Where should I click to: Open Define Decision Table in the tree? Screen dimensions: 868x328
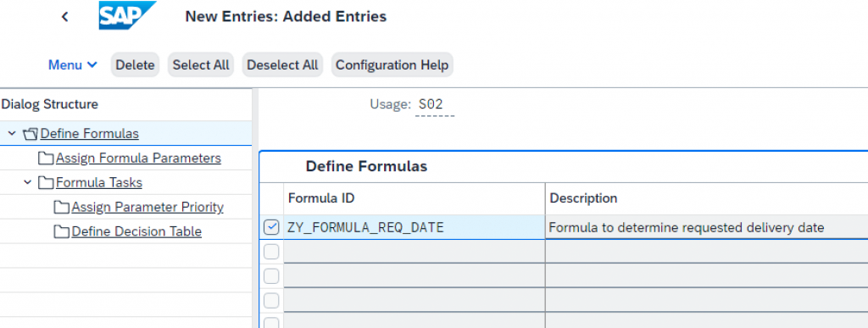[136, 231]
